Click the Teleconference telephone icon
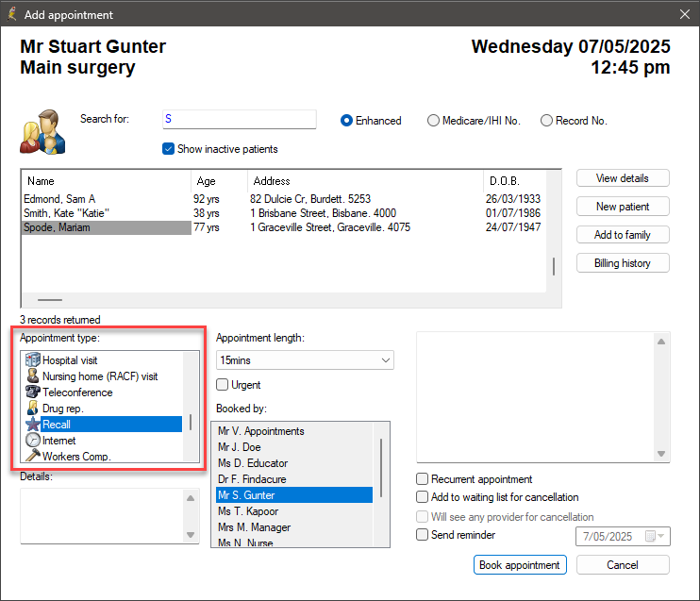The width and height of the screenshot is (700, 601). coord(33,392)
